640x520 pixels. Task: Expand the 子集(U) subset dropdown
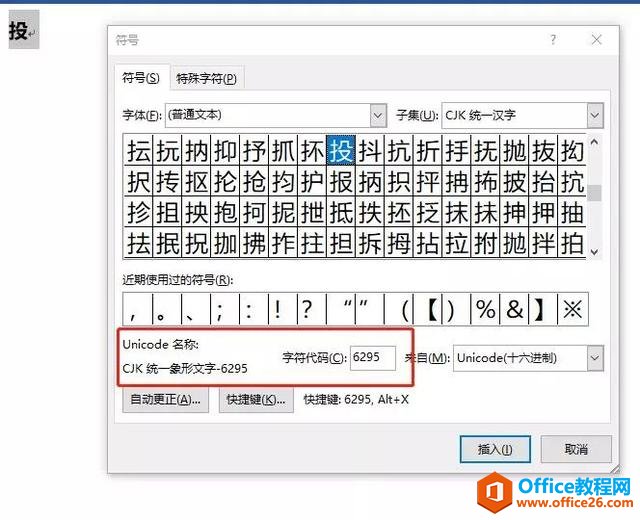tap(595, 116)
